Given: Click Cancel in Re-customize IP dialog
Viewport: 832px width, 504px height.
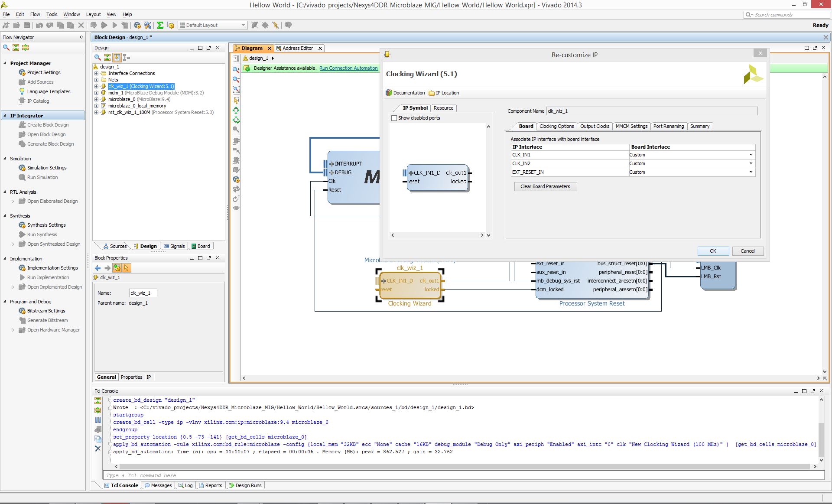Looking at the screenshot, I should [x=747, y=251].
